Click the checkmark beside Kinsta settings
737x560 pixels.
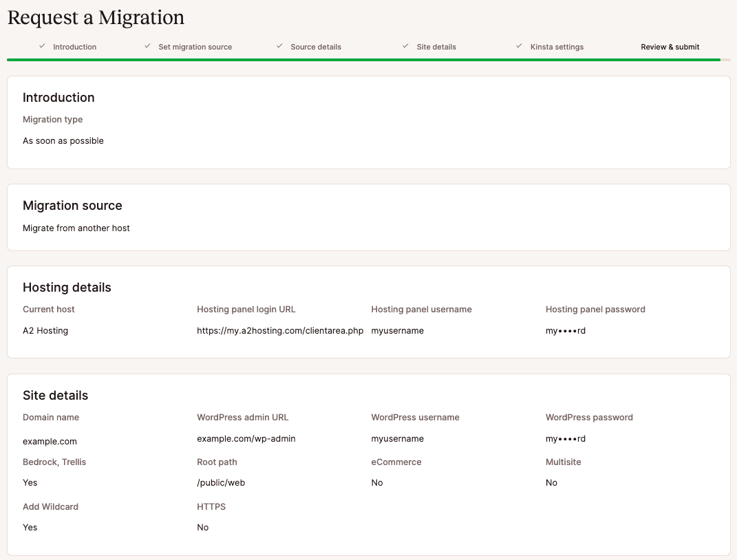coord(519,45)
